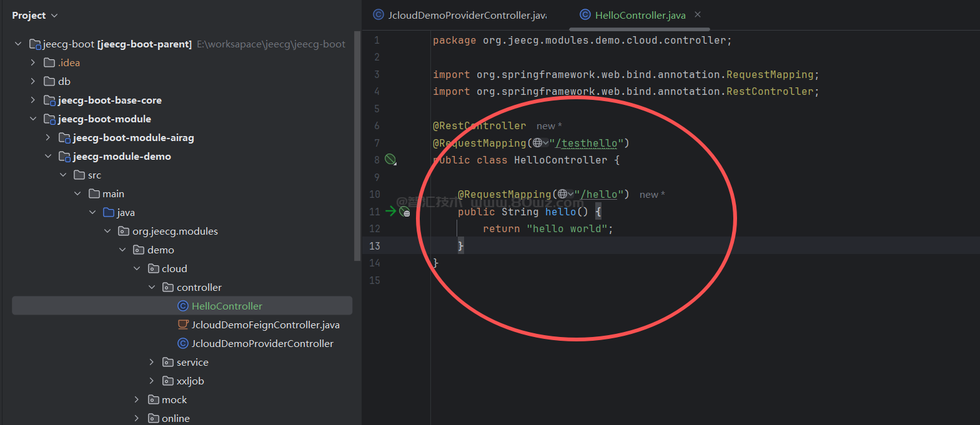Click the online package icon
The height and width of the screenshot is (425, 980).
click(x=153, y=418)
